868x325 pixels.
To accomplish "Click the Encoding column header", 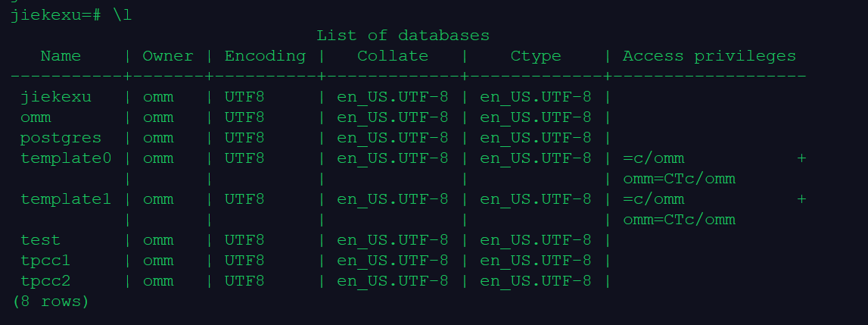I will (265, 57).
